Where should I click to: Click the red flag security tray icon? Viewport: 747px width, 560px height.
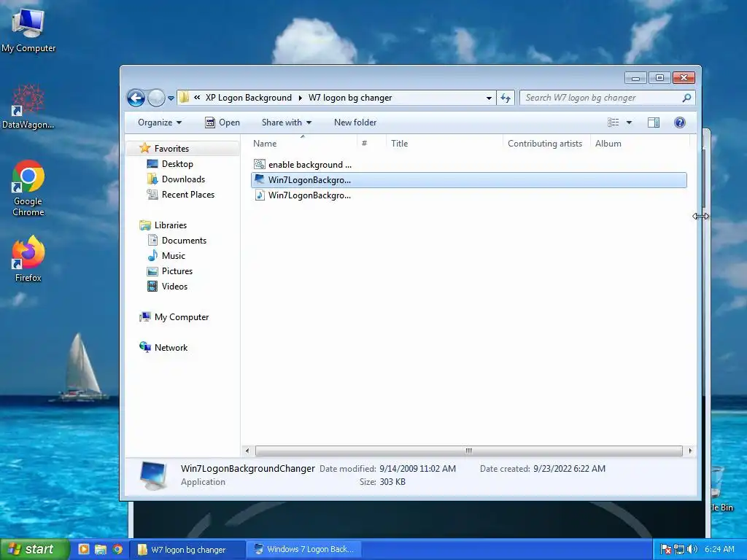pos(667,550)
